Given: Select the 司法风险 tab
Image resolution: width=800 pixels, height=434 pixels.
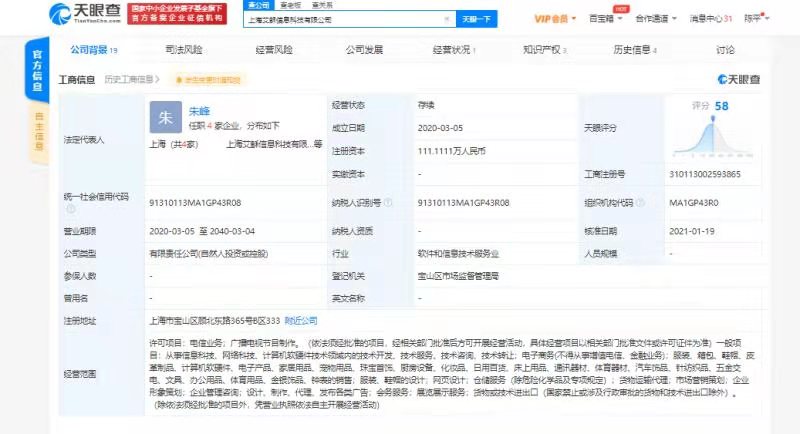Looking at the screenshot, I should (184, 50).
